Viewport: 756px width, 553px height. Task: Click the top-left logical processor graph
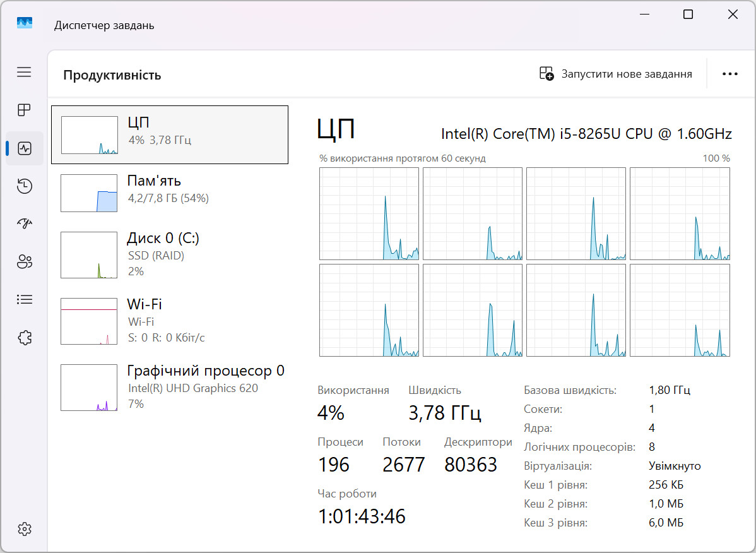point(369,213)
